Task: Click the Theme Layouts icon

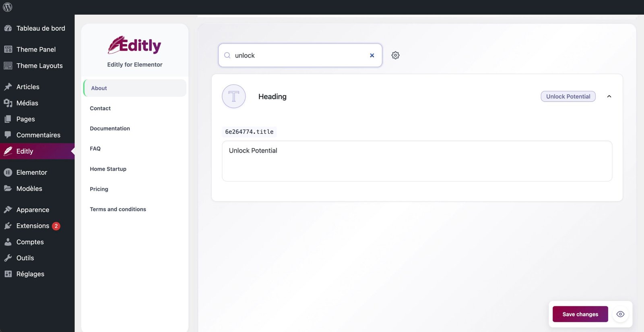Action: point(8,65)
